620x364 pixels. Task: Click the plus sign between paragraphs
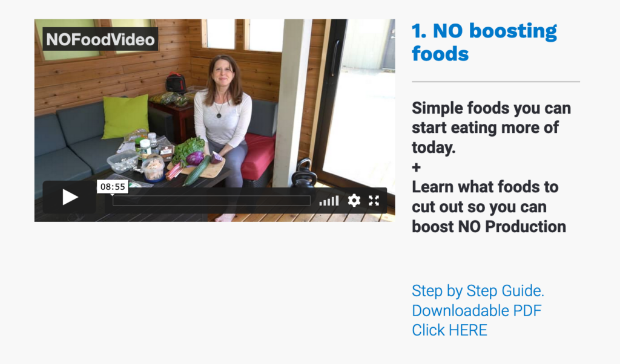pyautogui.click(x=416, y=167)
